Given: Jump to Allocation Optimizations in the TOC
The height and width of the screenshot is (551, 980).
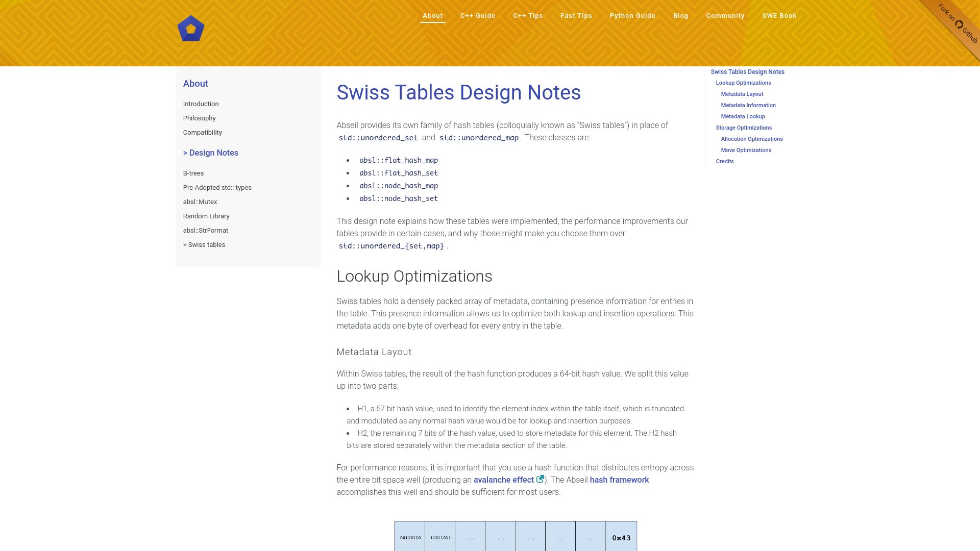Looking at the screenshot, I should click(x=751, y=139).
